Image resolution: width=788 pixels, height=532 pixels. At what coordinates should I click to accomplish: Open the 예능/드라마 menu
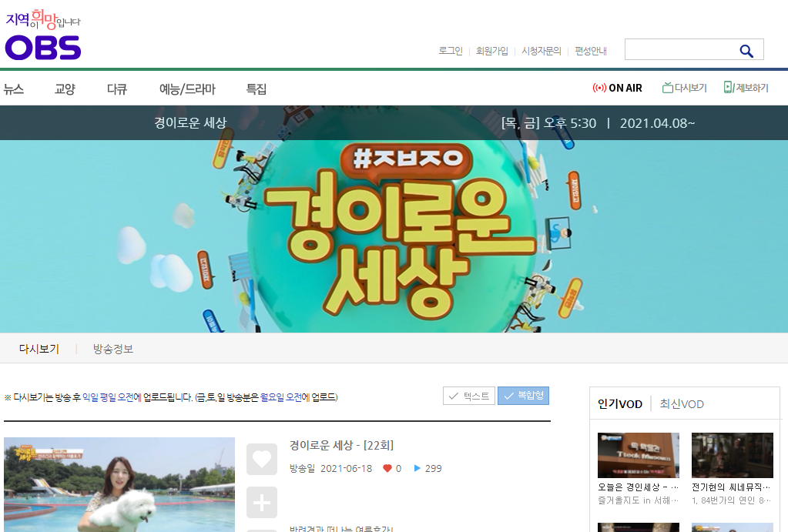coord(187,89)
